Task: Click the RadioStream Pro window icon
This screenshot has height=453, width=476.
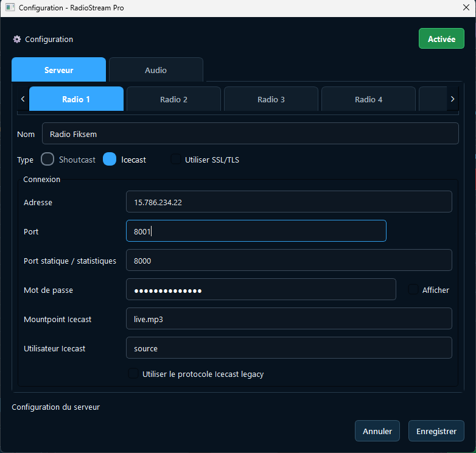Action: pyautogui.click(x=10, y=7)
